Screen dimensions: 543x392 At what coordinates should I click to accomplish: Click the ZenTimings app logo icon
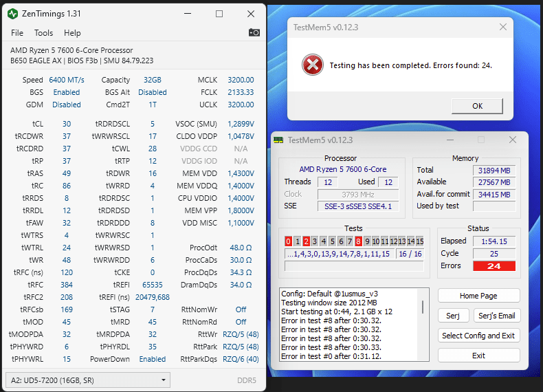[13, 14]
